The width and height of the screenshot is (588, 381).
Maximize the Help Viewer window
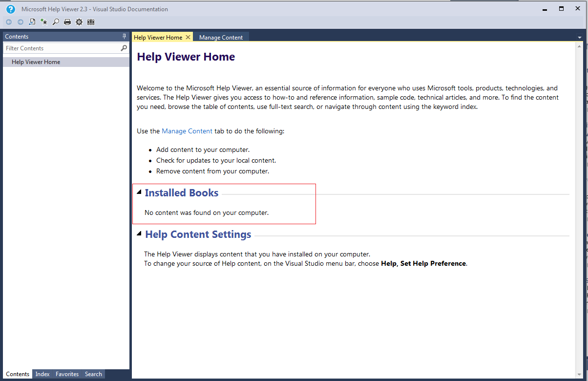point(562,8)
